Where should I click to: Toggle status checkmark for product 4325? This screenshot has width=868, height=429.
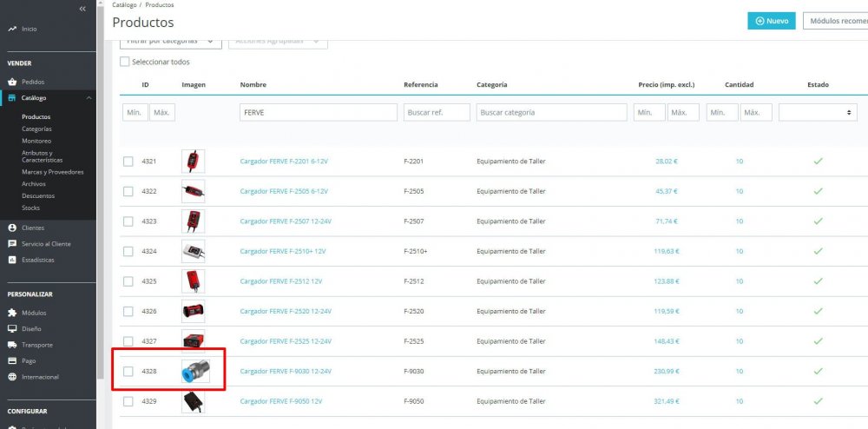pyautogui.click(x=818, y=281)
